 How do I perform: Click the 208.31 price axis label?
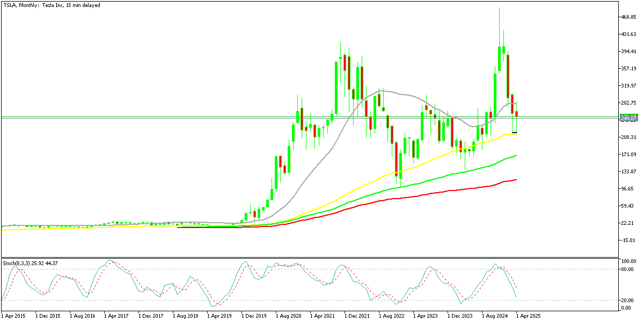[628, 137]
